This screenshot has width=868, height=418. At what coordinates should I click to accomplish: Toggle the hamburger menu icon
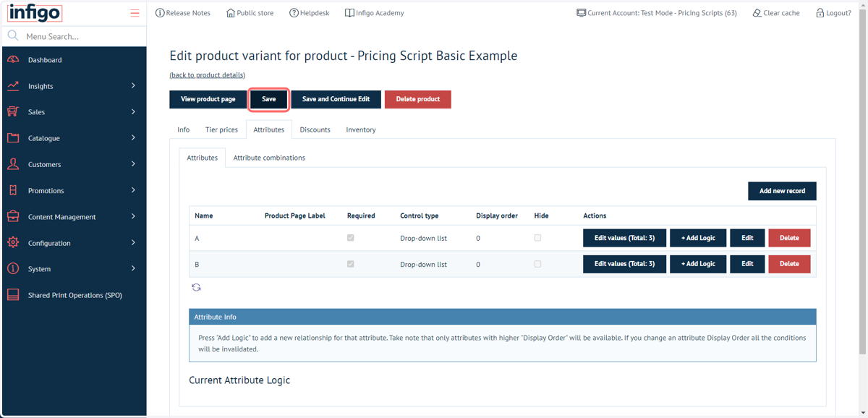click(x=135, y=13)
